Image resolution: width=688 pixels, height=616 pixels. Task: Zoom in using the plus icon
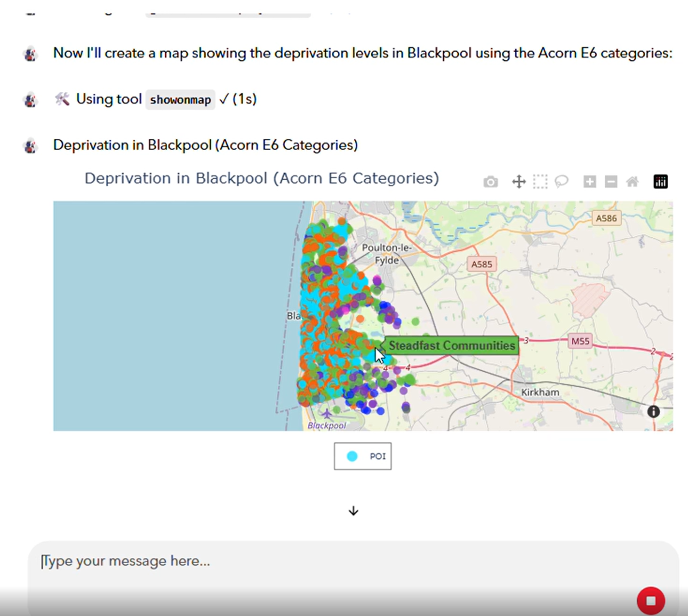pyautogui.click(x=589, y=181)
